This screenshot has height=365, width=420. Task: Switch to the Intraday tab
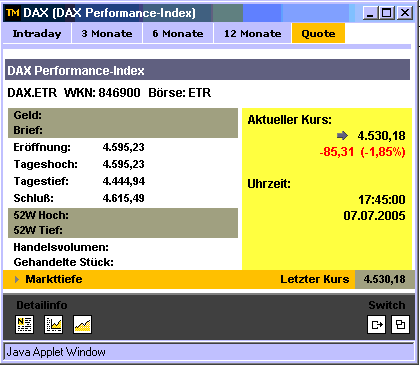point(37,33)
